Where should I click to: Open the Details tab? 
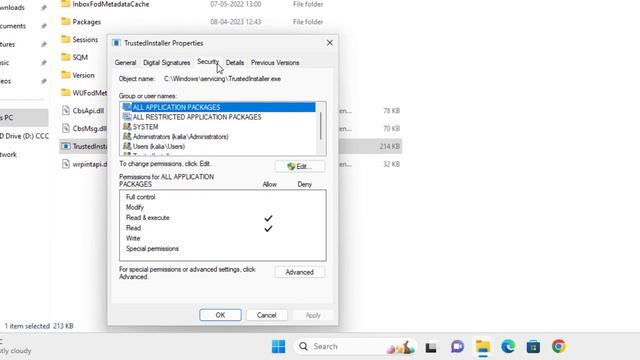coord(235,62)
